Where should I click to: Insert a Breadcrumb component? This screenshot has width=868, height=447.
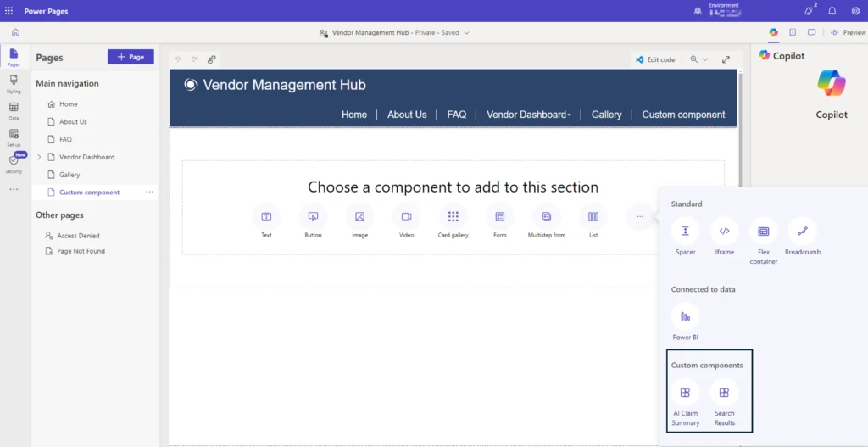pos(802,232)
